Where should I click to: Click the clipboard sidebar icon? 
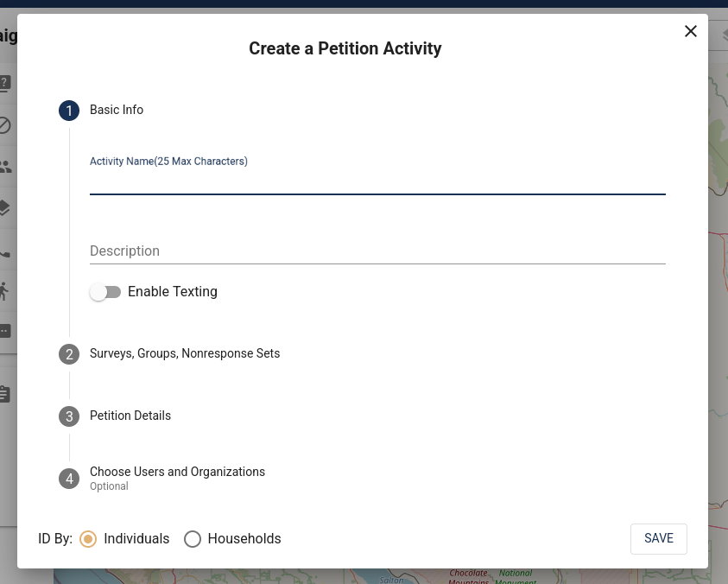(x=3, y=394)
